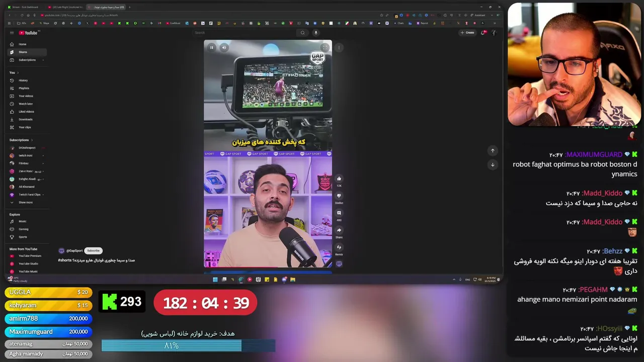Viewport: 644px width, 362px height.
Task: Like the Short (12K)
Action: coord(339,178)
